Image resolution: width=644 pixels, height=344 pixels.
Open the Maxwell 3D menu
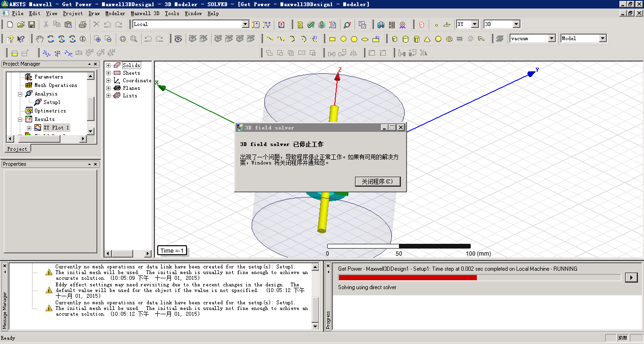pyautogui.click(x=145, y=13)
